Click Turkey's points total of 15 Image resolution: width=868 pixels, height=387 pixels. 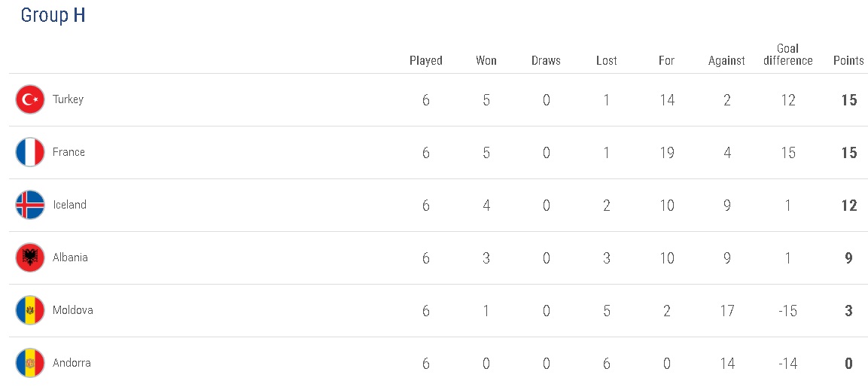tap(849, 100)
